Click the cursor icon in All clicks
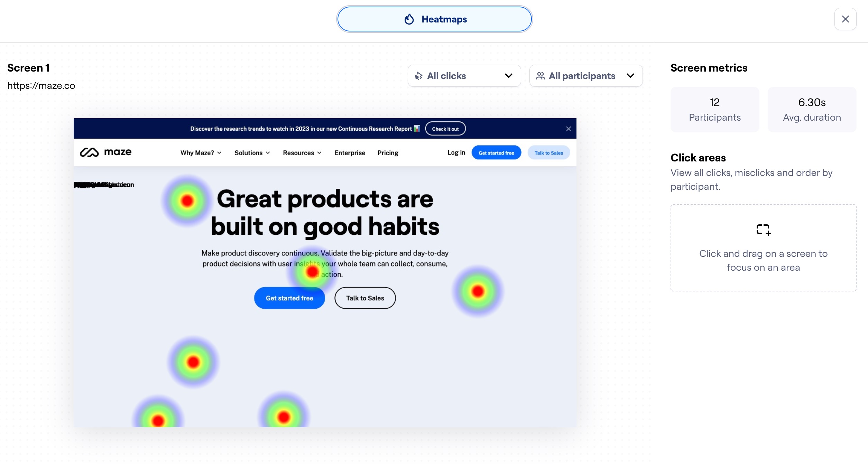This screenshot has height=466, width=868. click(x=418, y=76)
